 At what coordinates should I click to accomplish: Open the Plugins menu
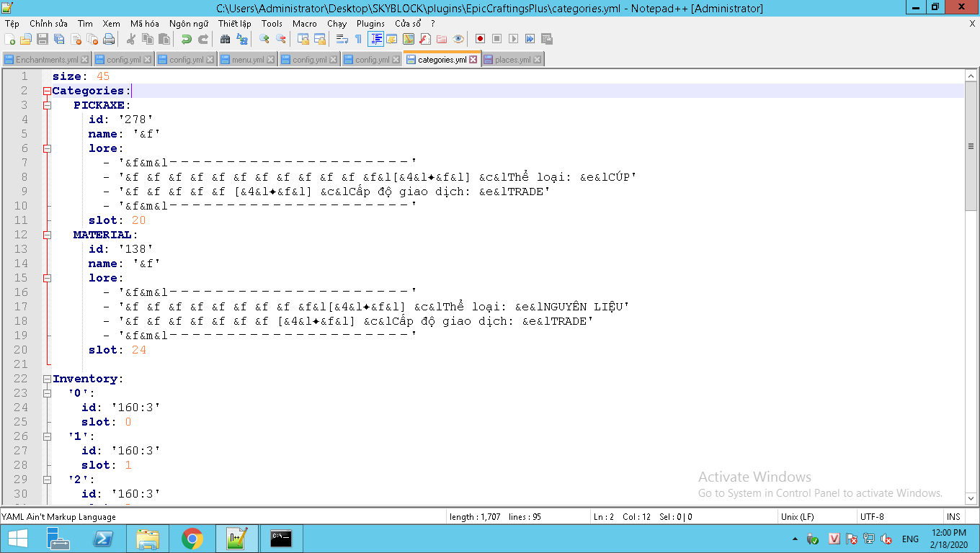[x=371, y=24]
